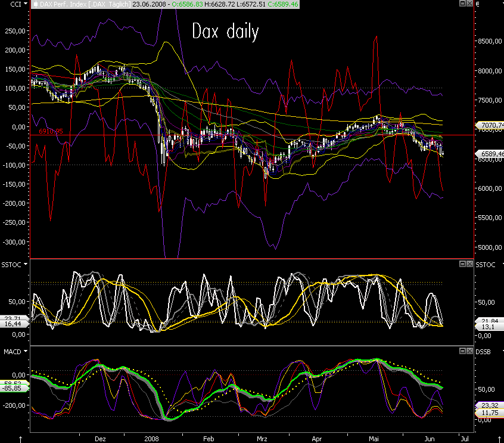
Task: Maximize the MACD indicator panel
Action: pyautogui.click(x=462, y=351)
